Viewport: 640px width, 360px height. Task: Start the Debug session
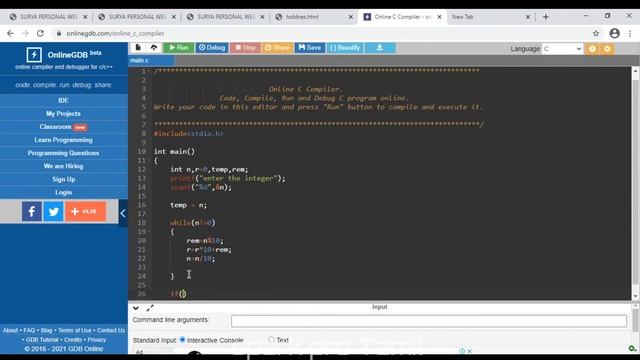click(212, 48)
